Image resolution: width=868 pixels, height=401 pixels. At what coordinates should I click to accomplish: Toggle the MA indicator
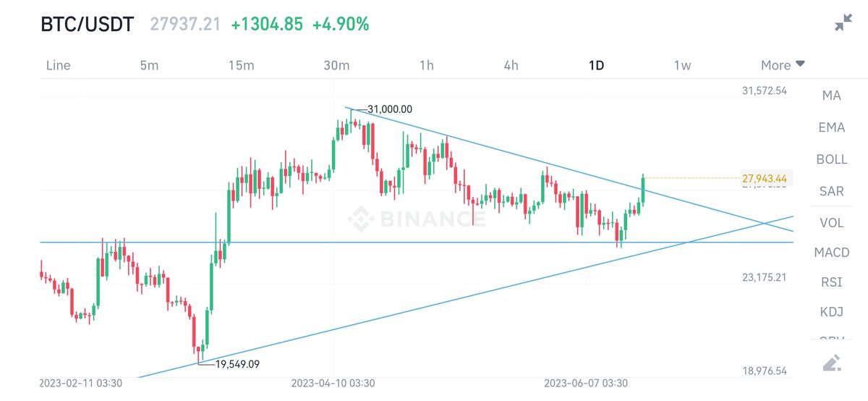click(832, 96)
